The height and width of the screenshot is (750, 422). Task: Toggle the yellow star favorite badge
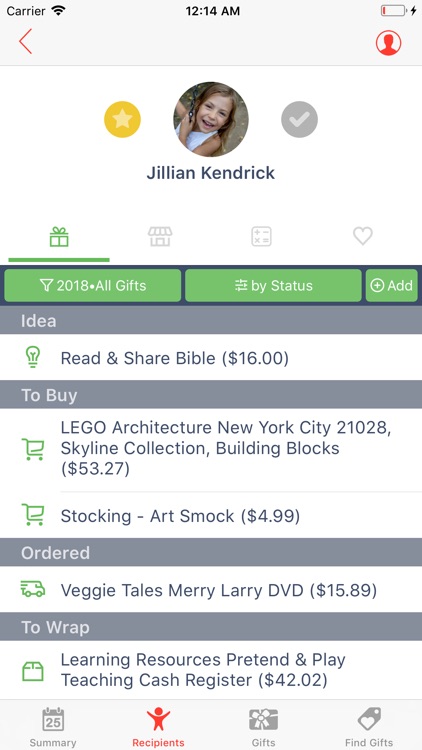tap(122, 120)
